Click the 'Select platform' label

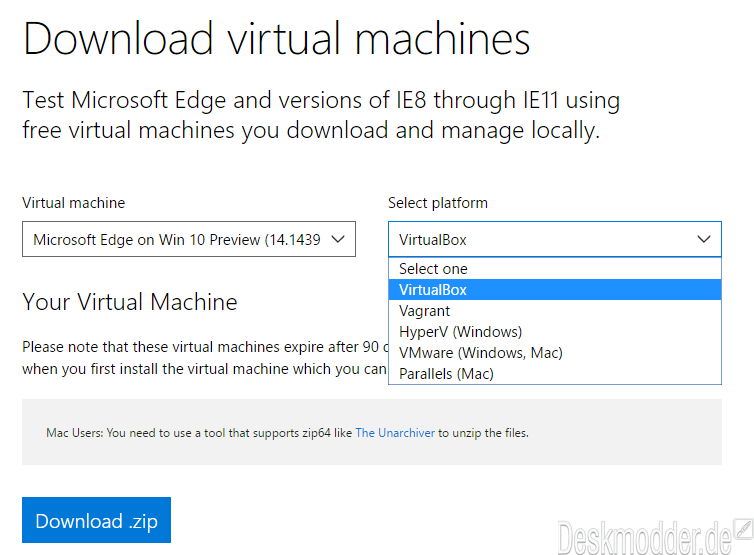(438, 202)
